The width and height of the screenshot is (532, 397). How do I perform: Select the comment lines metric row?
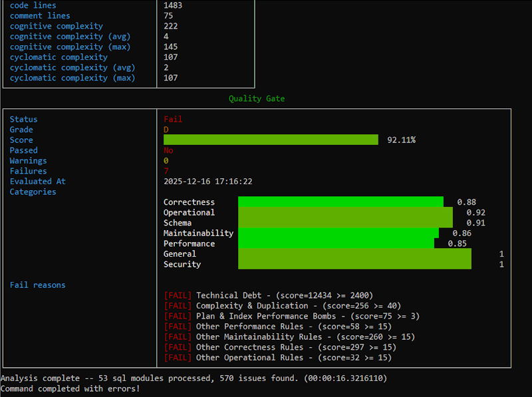point(40,15)
